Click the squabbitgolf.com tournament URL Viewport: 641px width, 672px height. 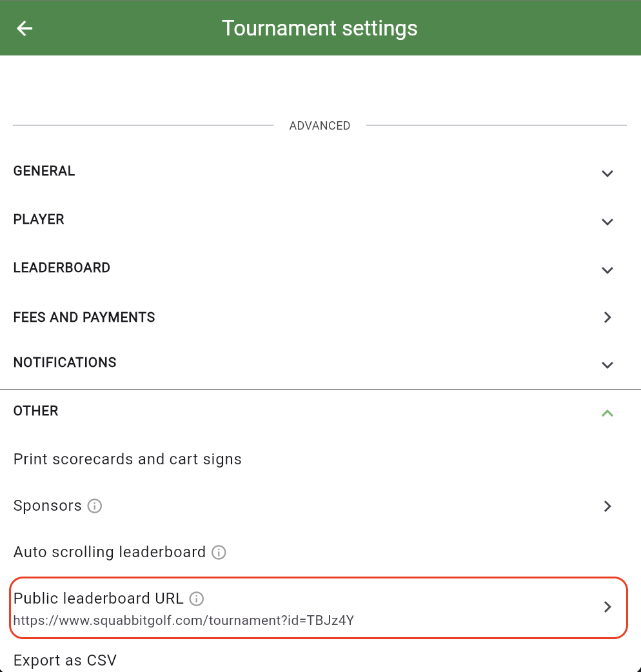pos(184,621)
